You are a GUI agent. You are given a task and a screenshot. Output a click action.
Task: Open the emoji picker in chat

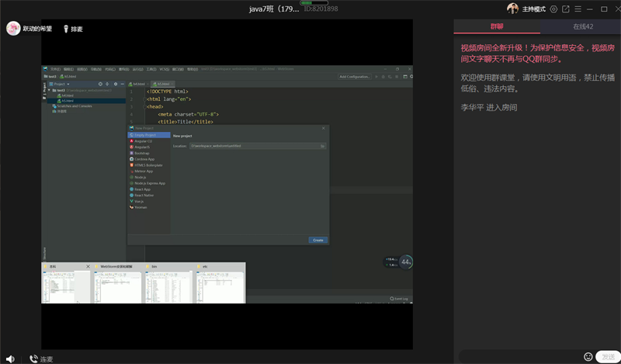[x=588, y=356]
